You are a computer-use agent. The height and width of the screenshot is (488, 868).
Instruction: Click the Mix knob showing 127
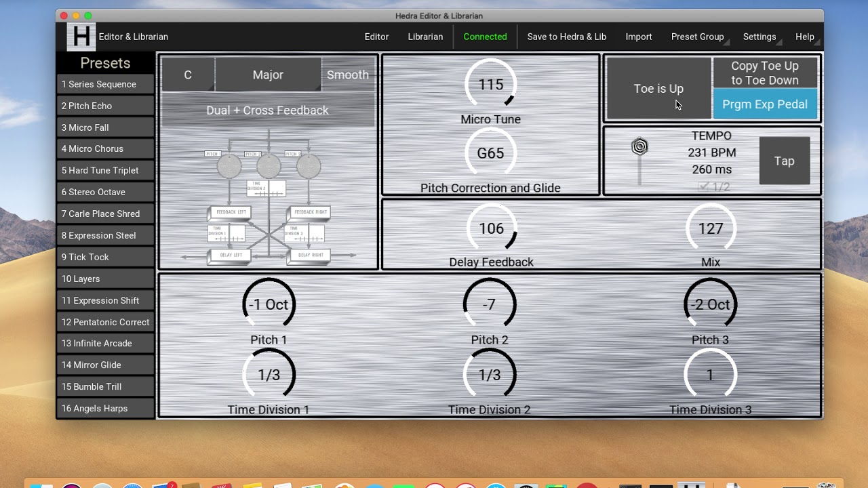tap(711, 229)
